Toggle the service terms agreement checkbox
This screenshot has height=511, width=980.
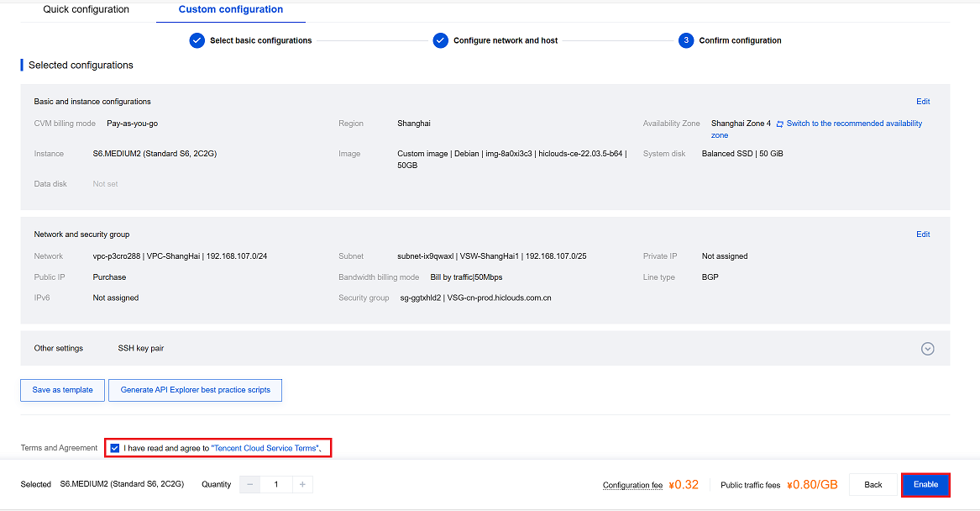(115, 448)
